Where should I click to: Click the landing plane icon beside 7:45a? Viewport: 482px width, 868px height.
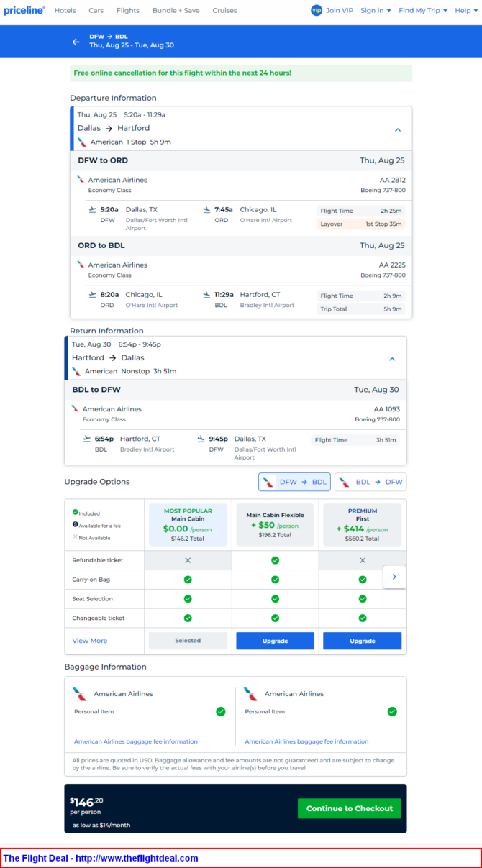pos(206,209)
